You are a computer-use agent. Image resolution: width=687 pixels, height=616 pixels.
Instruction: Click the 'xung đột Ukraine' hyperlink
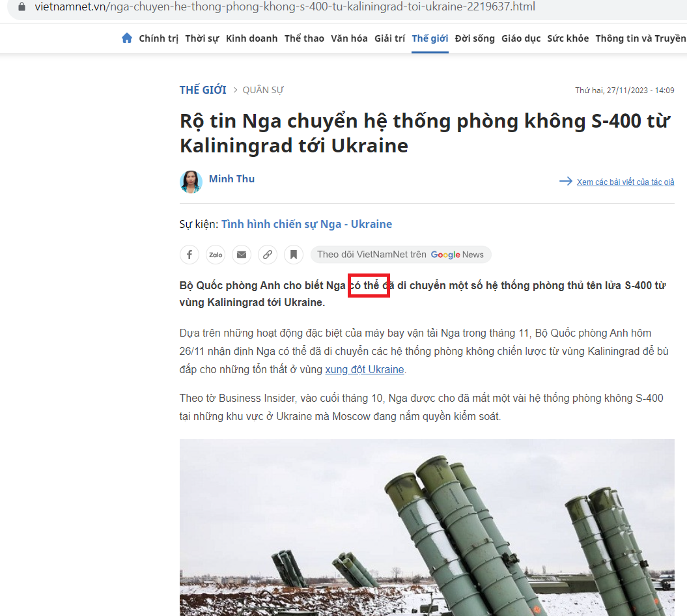click(x=365, y=369)
